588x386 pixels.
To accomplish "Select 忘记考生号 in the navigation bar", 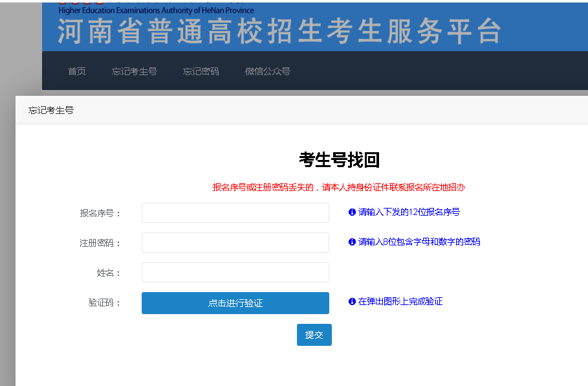I will click(x=134, y=71).
